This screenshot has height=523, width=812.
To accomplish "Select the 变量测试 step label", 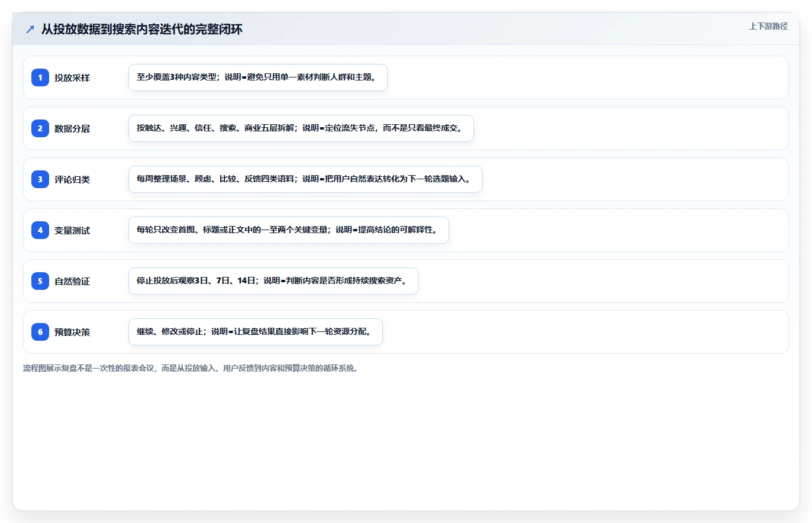I will click(x=72, y=230).
